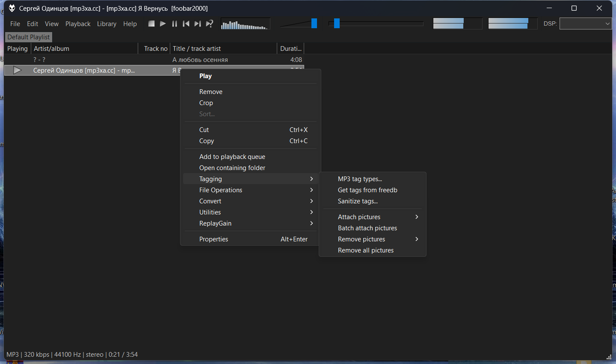Select the Default Playlist tab
Screen dimensions: 616x364
click(28, 37)
